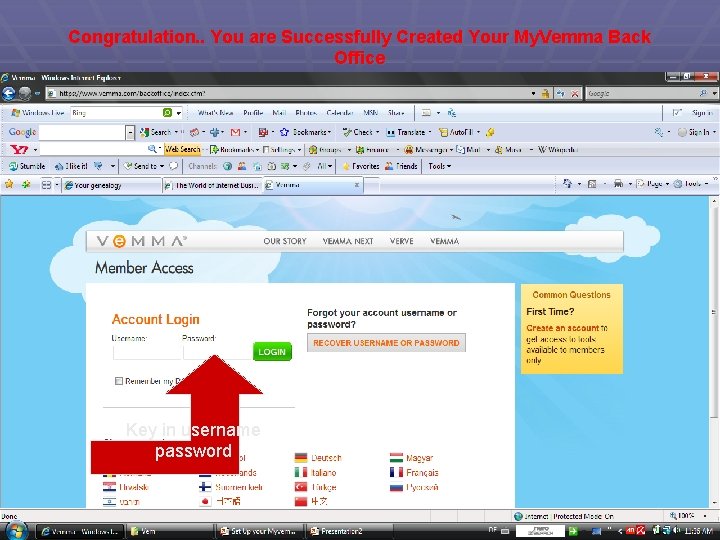The width and height of the screenshot is (720, 540).
Task: Click the Windows Start orb
Action: [16, 531]
